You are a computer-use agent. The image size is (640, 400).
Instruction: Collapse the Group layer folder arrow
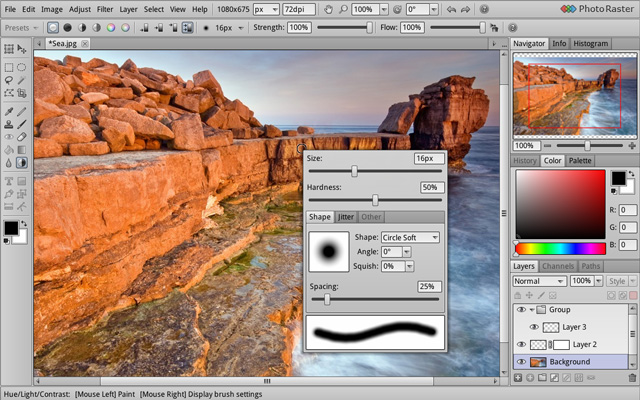(x=531, y=310)
